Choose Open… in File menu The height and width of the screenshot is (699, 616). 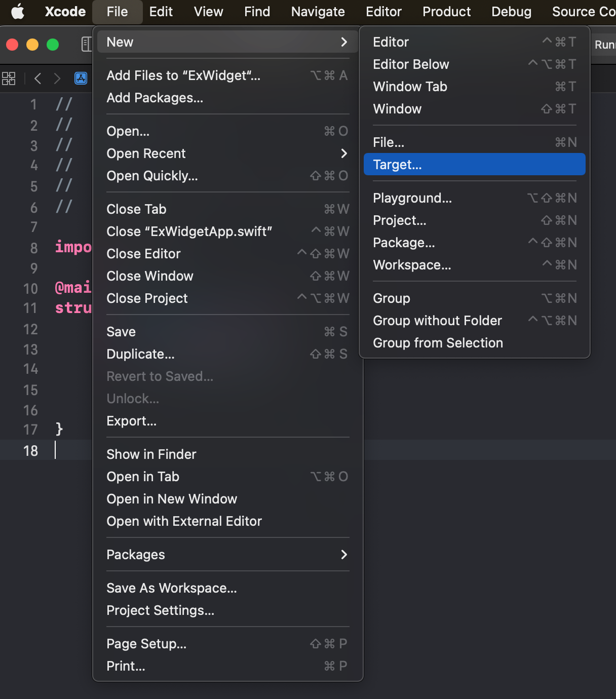point(228,131)
